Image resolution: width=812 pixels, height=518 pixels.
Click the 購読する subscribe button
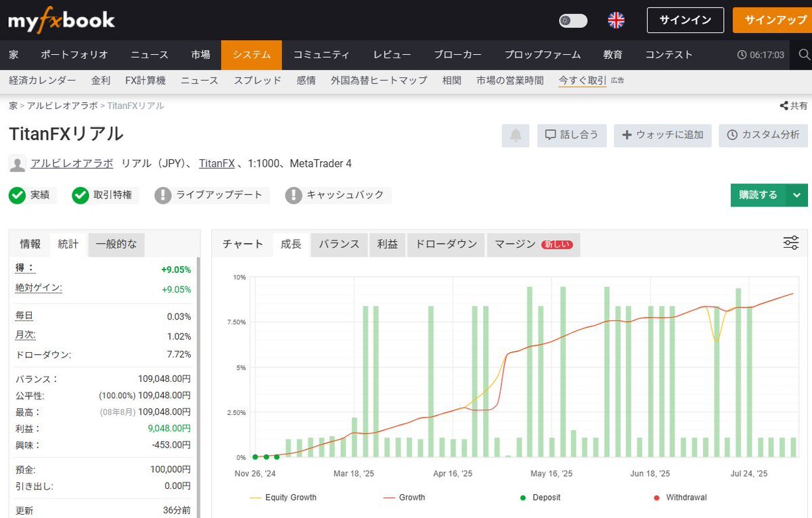[x=758, y=195]
